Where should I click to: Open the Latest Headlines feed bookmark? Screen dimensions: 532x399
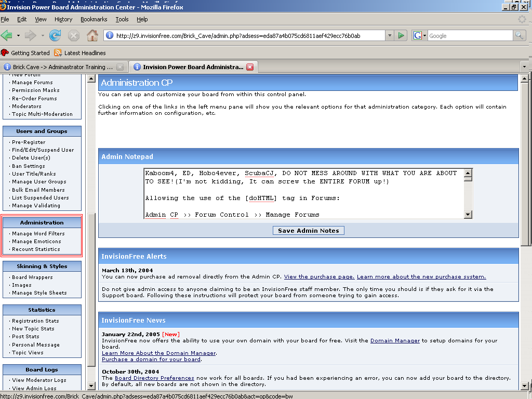click(x=80, y=53)
